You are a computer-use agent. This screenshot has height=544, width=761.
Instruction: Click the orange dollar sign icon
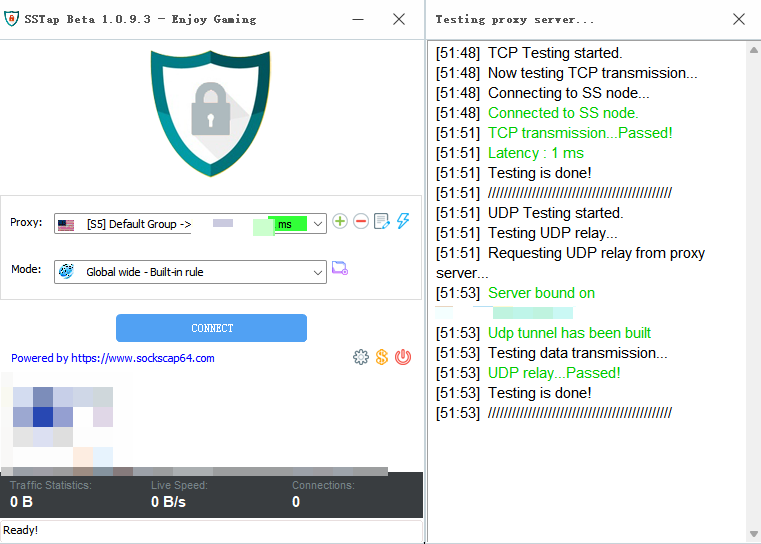pyautogui.click(x=382, y=357)
